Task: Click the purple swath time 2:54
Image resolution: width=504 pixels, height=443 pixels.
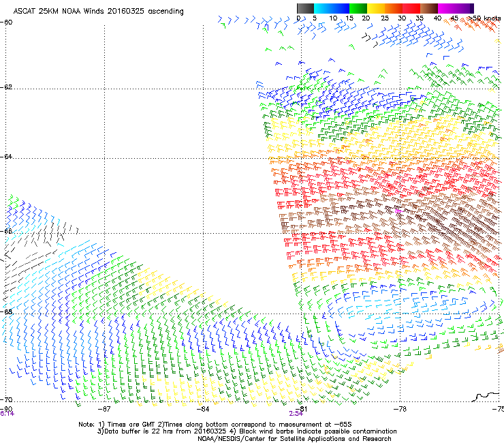Action: [x=296, y=414]
